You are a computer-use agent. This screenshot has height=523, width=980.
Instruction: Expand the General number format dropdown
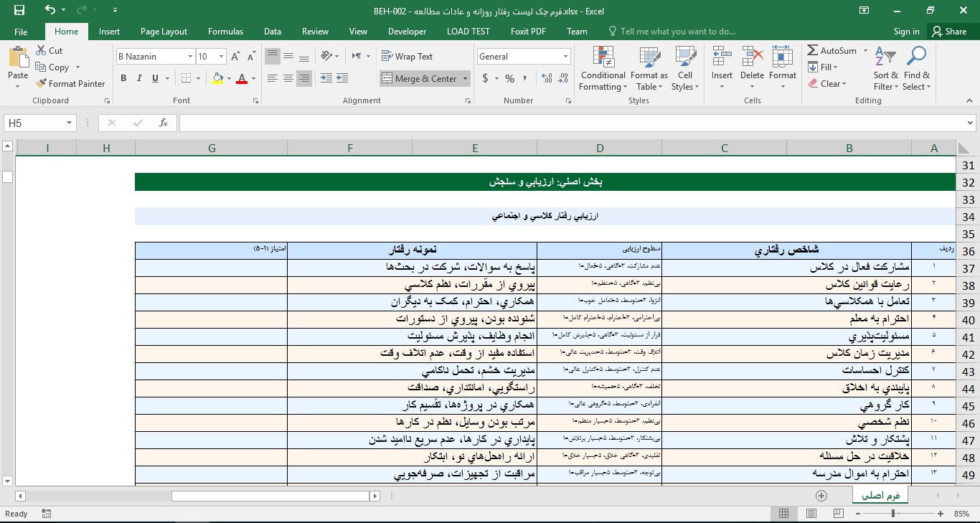[566, 57]
